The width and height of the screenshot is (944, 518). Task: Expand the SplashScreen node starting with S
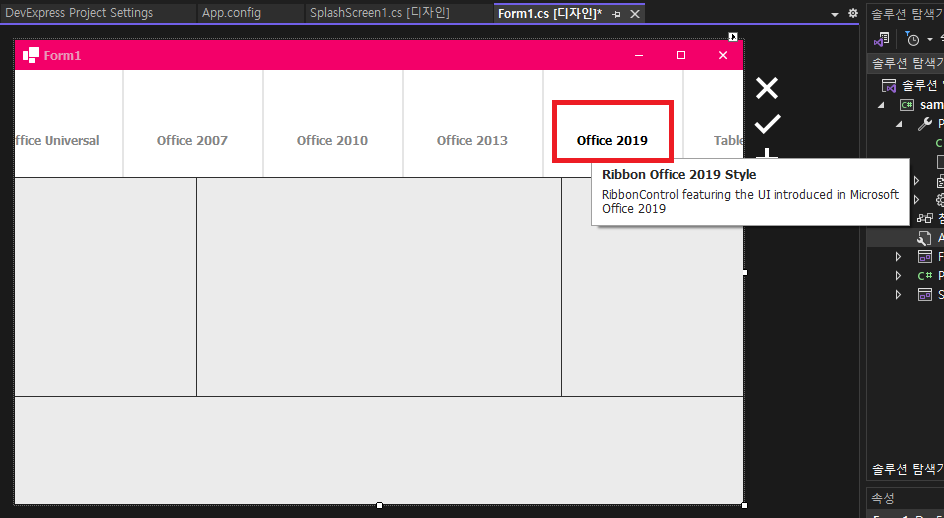tap(898, 295)
